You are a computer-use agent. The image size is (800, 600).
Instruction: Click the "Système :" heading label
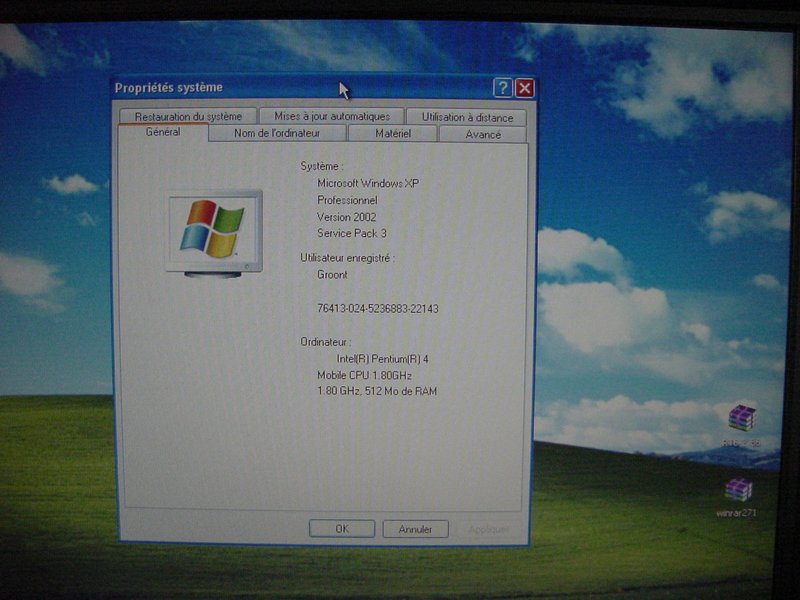(x=322, y=166)
